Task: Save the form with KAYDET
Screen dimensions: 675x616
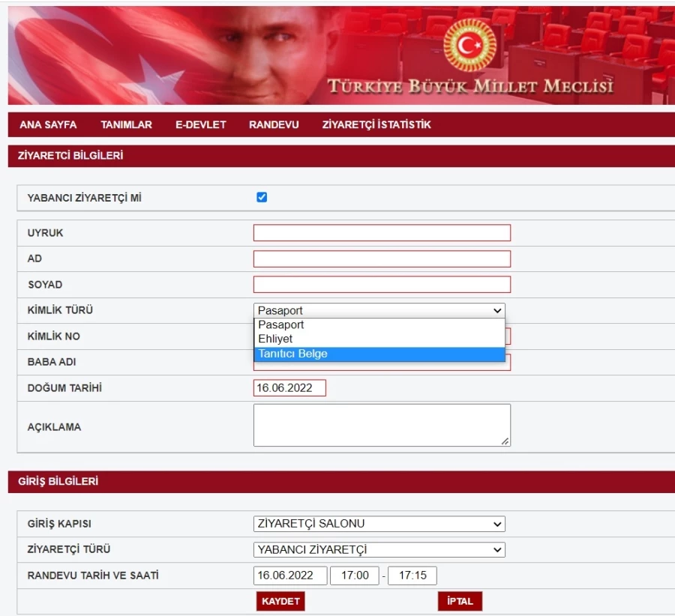Action: point(280,601)
